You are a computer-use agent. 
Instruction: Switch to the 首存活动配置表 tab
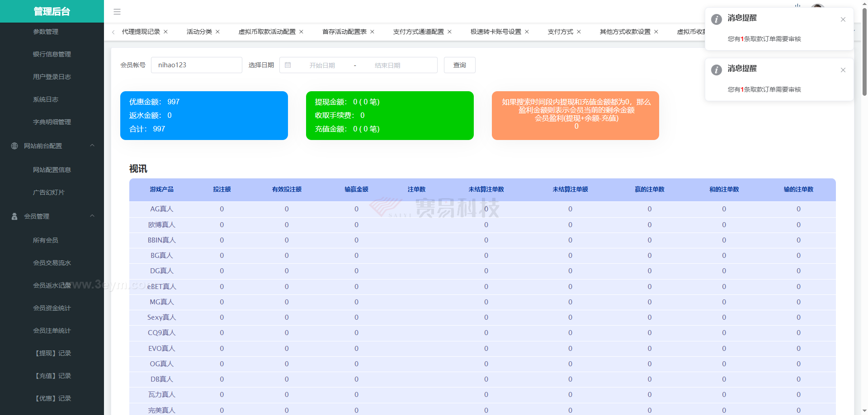tap(344, 32)
